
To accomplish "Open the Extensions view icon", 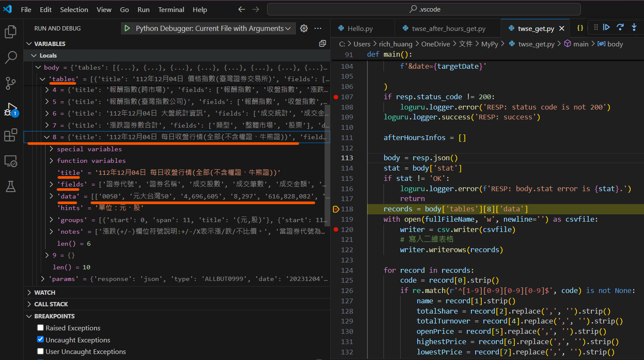I will tap(10, 135).
